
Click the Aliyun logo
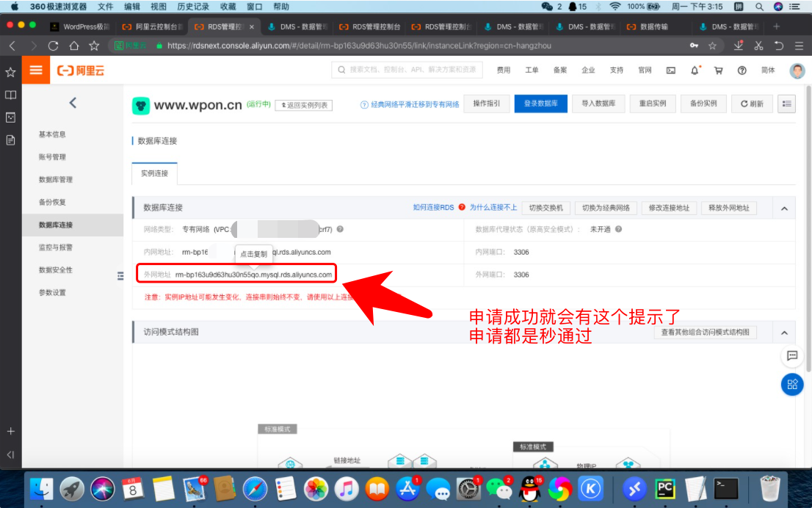click(81, 70)
